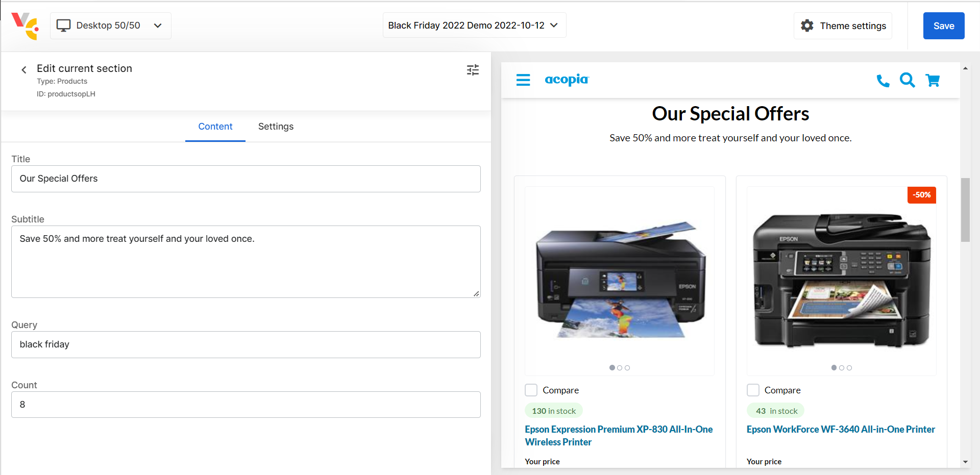This screenshot has height=475, width=980.
Task: Check Compare for Epson WorkForce WF-3640
Action: 753,390
